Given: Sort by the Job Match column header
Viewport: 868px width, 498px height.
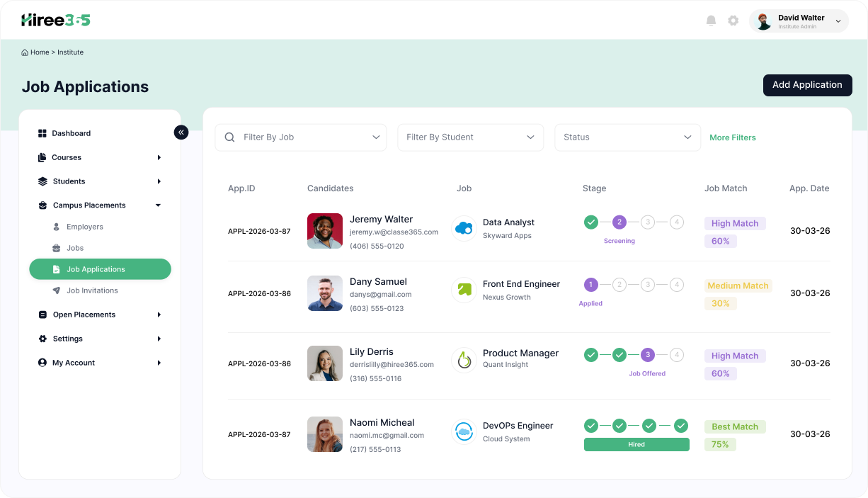Looking at the screenshot, I should (726, 188).
